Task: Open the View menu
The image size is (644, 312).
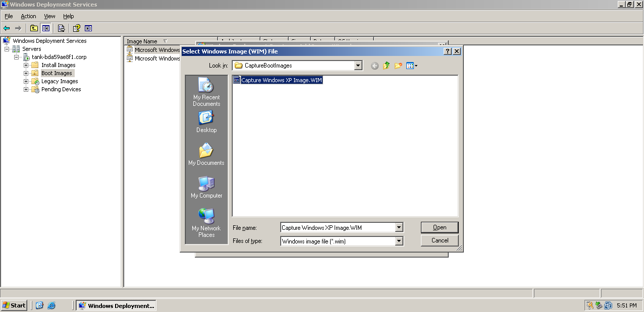Action: pyautogui.click(x=49, y=16)
